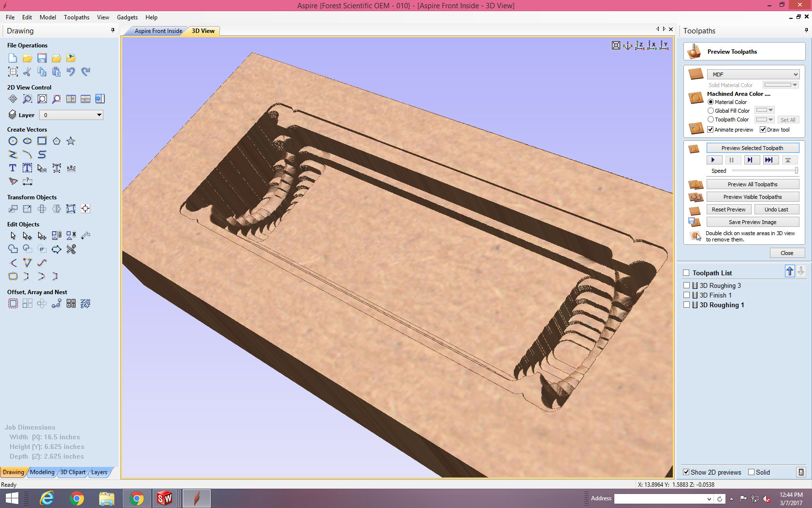Click the Draw Text tool
Image resolution: width=812 pixels, height=508 pixels.
point(13,168)
